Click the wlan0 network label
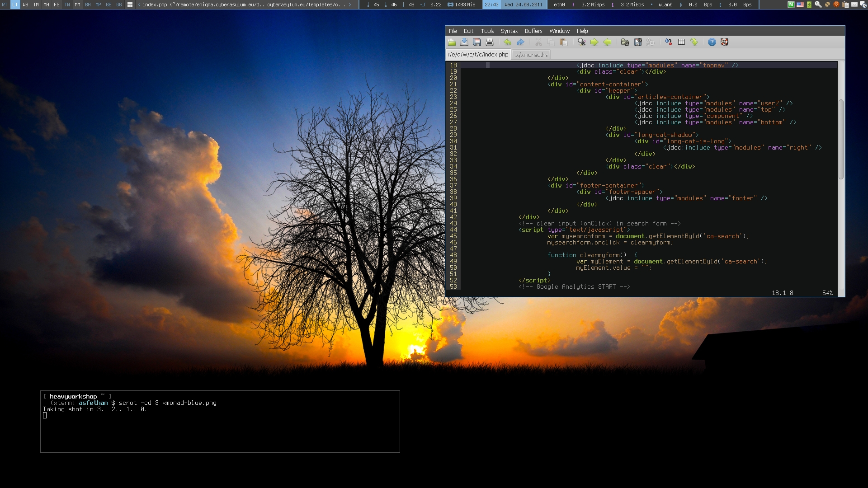Screen dimensions: 868x488 tap(665, 5)
